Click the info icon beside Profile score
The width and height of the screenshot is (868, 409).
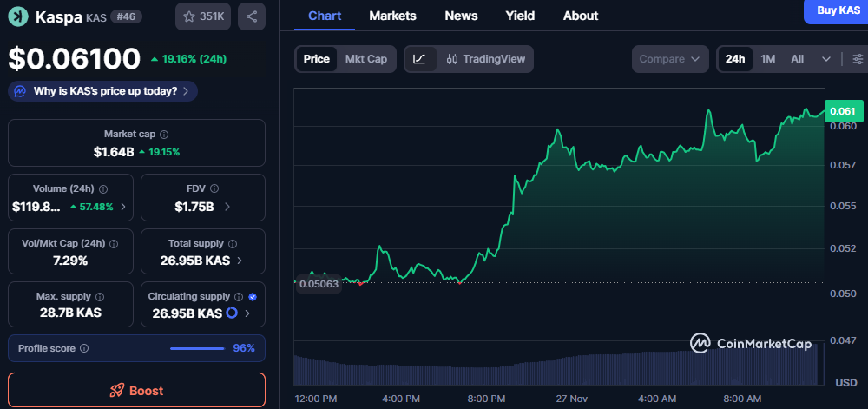(84, 349)
